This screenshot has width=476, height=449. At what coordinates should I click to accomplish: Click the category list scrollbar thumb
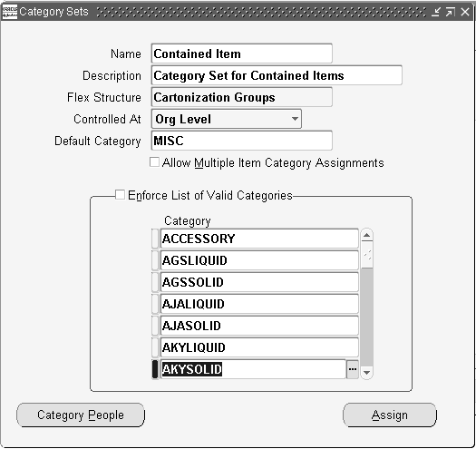click(x=367, y=255)
